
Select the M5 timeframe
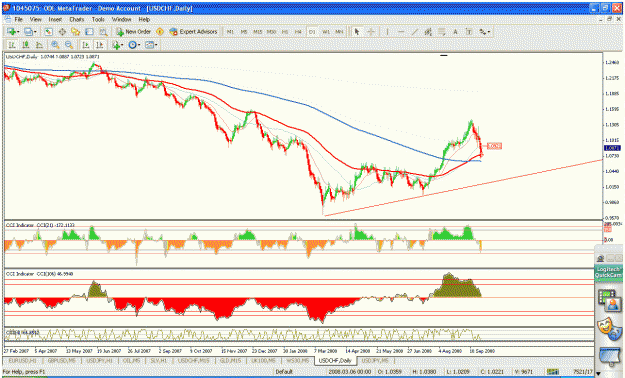244,32
